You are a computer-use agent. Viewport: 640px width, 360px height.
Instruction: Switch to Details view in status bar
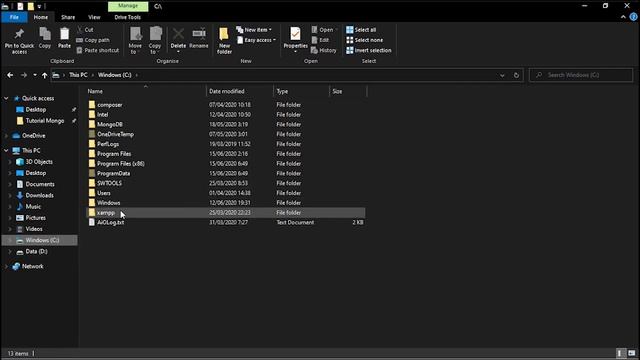[620, 353]
